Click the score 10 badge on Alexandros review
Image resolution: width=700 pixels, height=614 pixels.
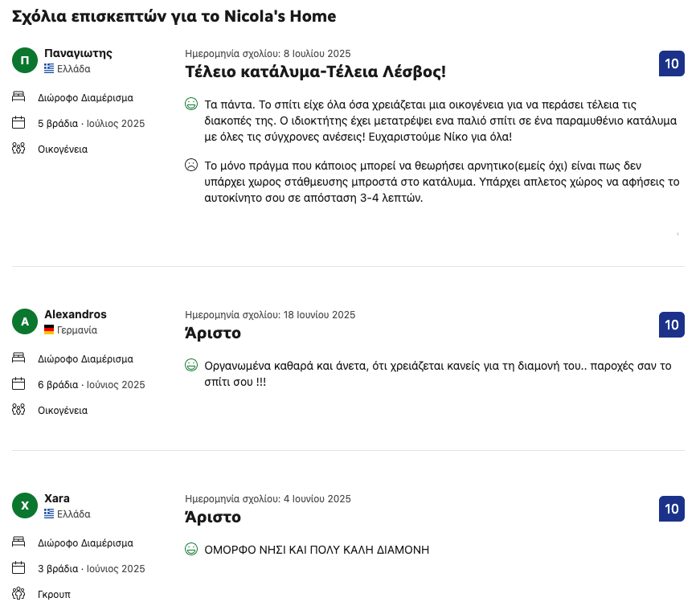[x=671, y=325]
